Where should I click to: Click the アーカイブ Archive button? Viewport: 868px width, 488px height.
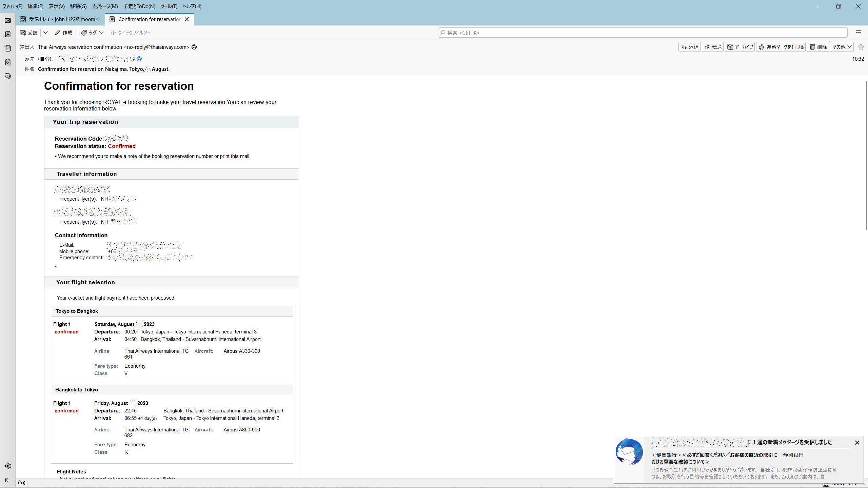click(x=740, y=47)
